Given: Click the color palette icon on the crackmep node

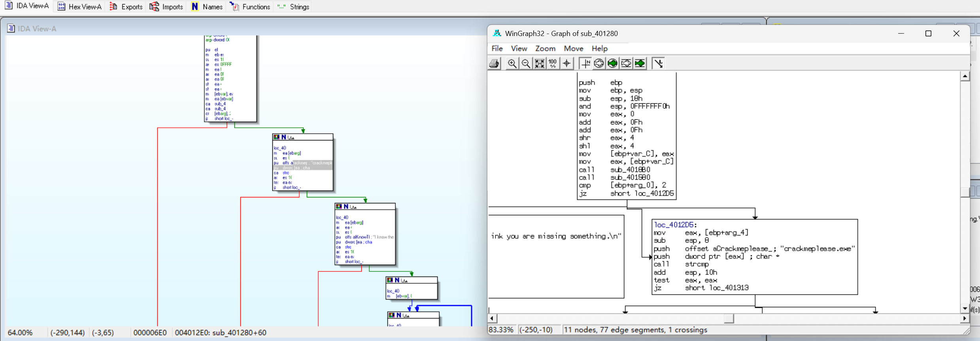Looking at the screenshot, I should click(x=276, y=137).
